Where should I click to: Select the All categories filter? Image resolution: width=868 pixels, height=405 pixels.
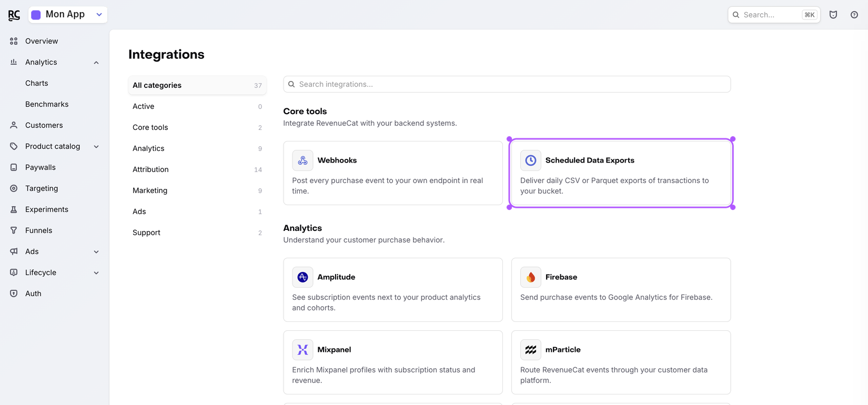click(x=197, y=85)
